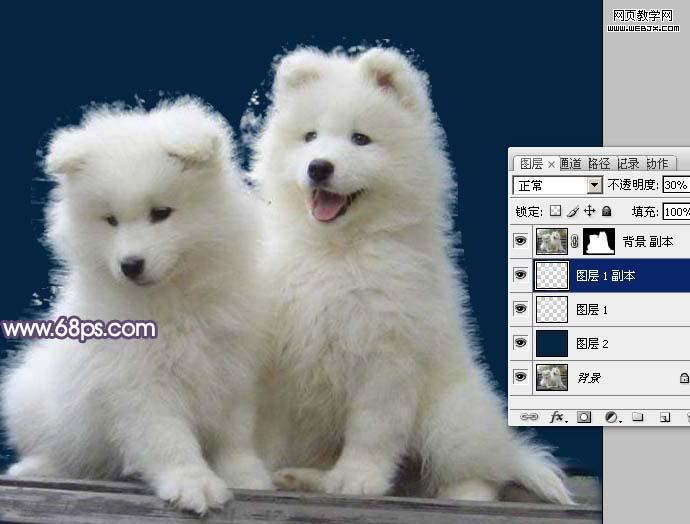The image size is (690, 524).
Task: Click opacity 30% input field
Action: click(676, 185)
